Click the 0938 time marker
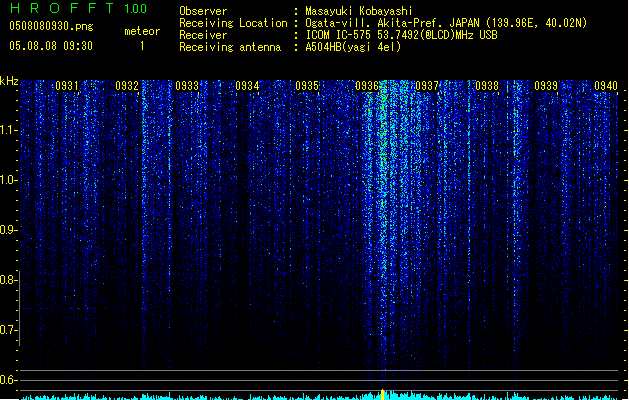Screen dimensions: 629x400 [x=487, y=86]
